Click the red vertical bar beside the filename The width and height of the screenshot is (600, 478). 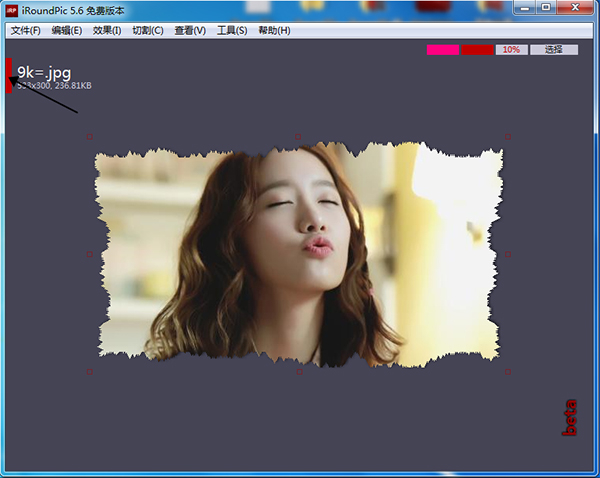9,74
